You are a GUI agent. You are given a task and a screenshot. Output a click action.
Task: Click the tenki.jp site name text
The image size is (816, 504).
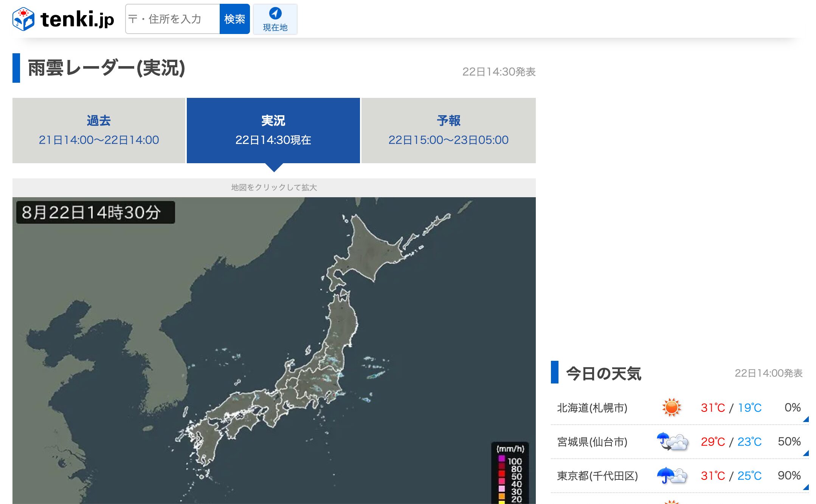(x=77, y=19)
